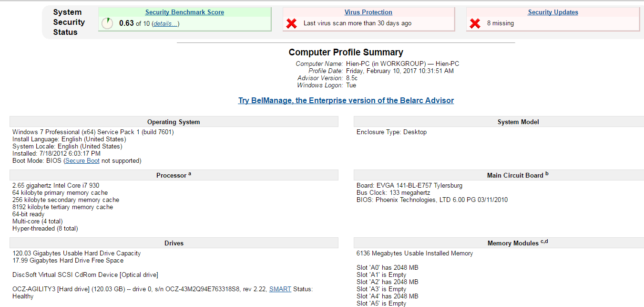The height and width of the screenshot is (307, 644).
Task: Click the Operating System section header
Action: (174, 122)
